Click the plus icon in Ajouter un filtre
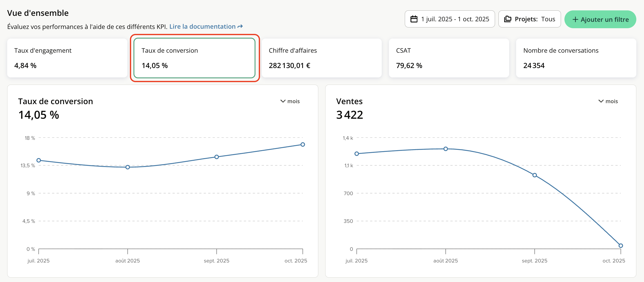The image size is (644, 282). (x=575, y=20)
